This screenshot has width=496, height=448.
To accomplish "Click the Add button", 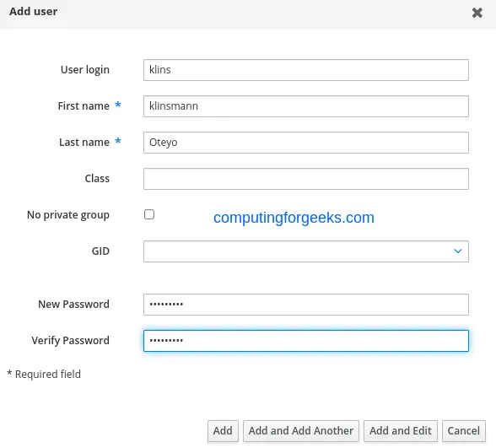I will [223, 430].
